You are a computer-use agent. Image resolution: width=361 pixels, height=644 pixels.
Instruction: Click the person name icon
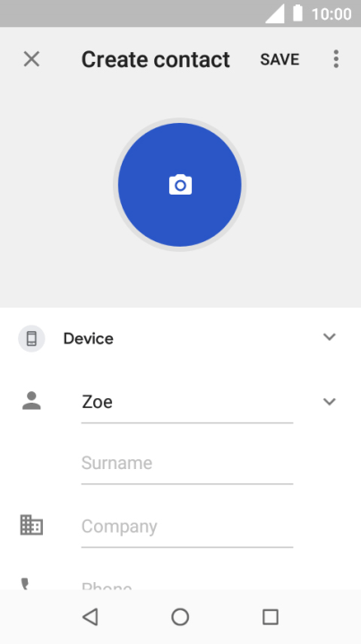(31, 401)
